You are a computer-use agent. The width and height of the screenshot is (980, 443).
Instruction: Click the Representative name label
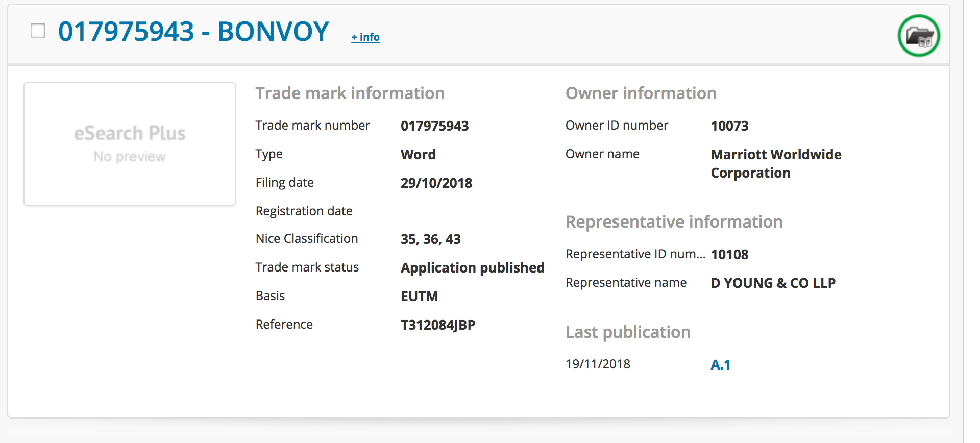point(626,282)
